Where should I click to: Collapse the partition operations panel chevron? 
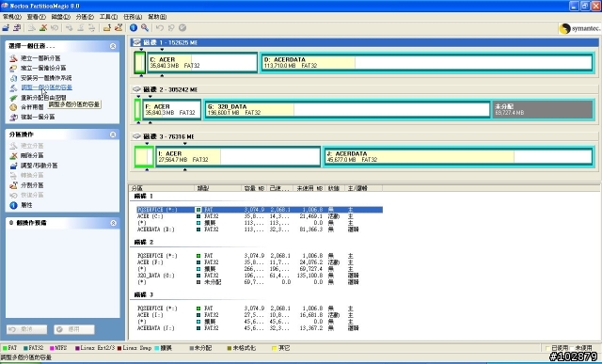(113, 135)
